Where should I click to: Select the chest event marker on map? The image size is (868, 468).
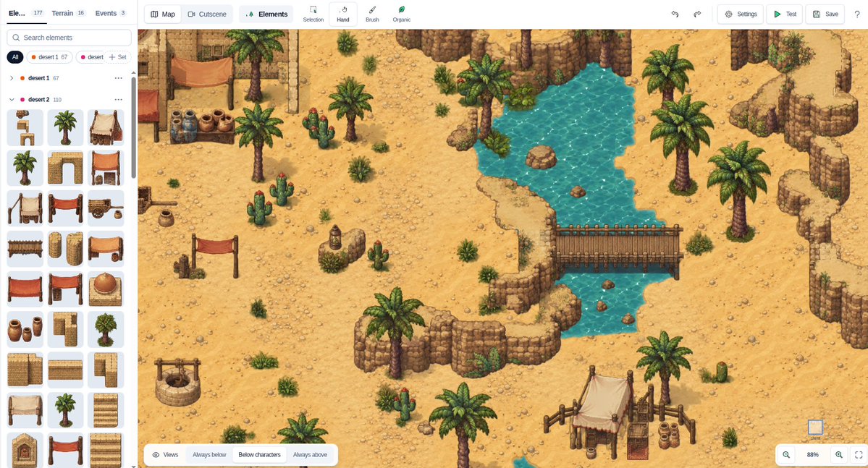815,427
